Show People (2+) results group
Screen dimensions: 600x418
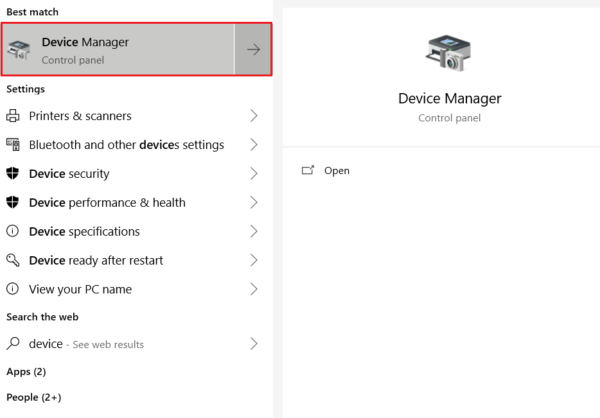tap(34, 397)
